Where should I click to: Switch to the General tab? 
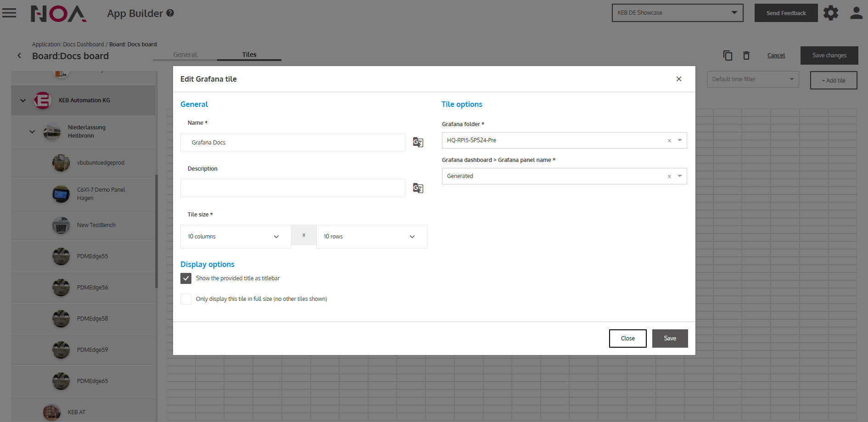pyautogui.click(x=185, y=55)
